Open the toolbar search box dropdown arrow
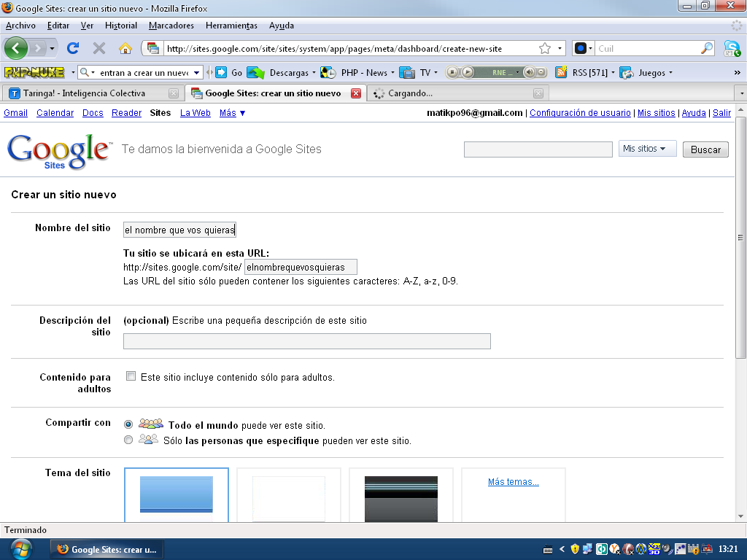Screen dimensions: 747x560 [196, 72]
